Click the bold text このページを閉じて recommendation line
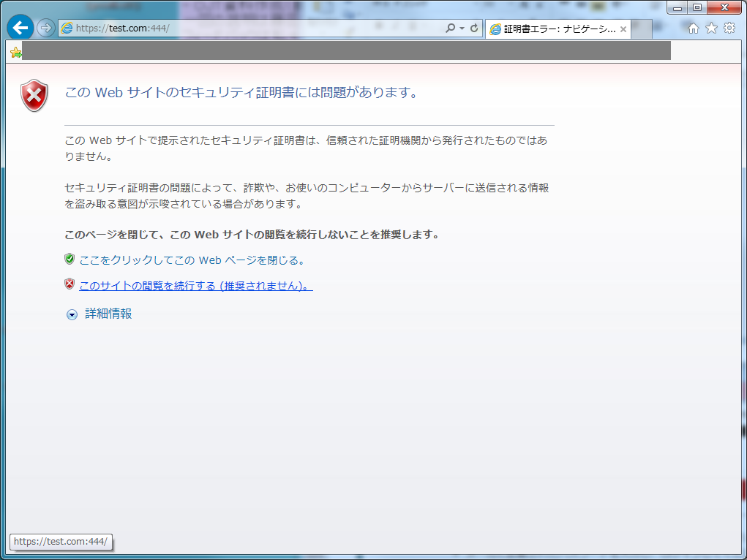Viewport: 747px width, 560px height. 252,235
